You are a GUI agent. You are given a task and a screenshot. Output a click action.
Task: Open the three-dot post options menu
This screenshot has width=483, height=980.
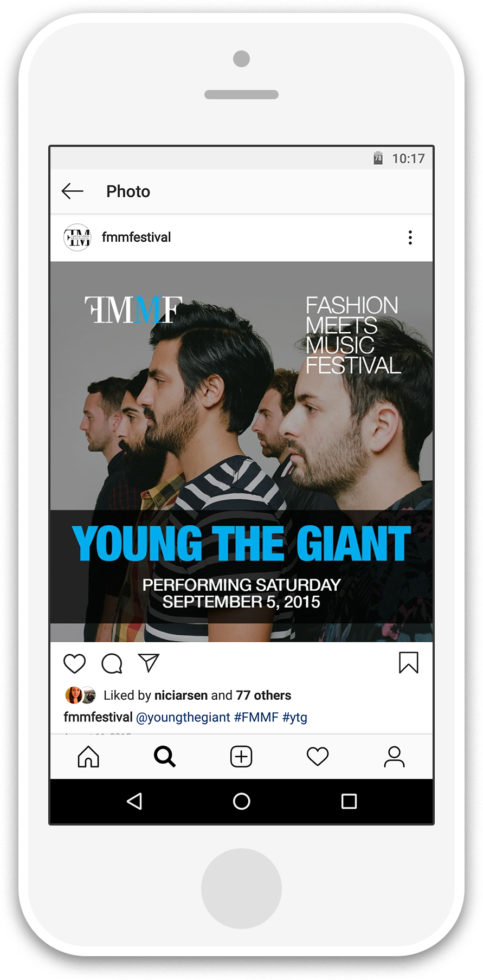click(x=410, y=237)
